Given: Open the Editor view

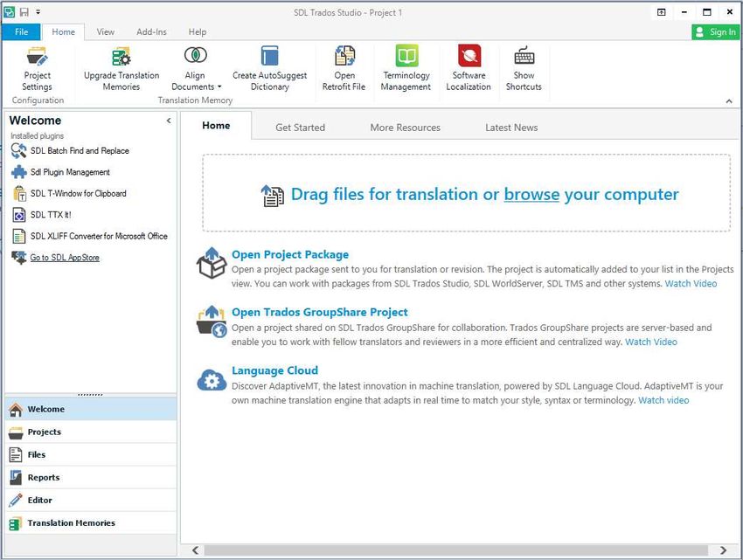Looking at the screenshot, I should [91, 500].
